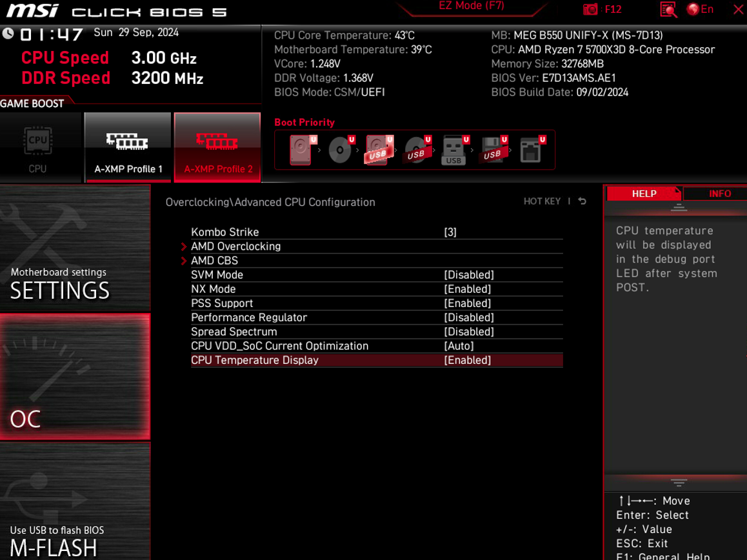
Task: Open the OC overclocking section
Action: tap(75, 377)
